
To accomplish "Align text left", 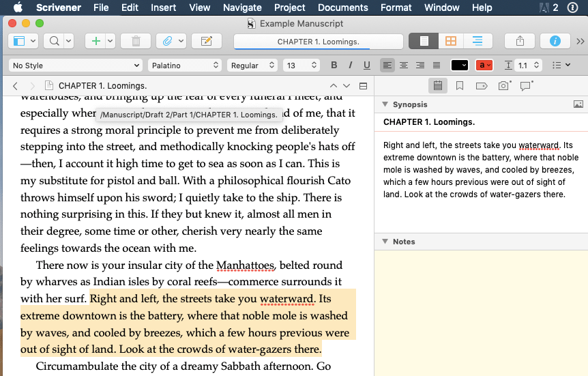I will click(387, 66).
